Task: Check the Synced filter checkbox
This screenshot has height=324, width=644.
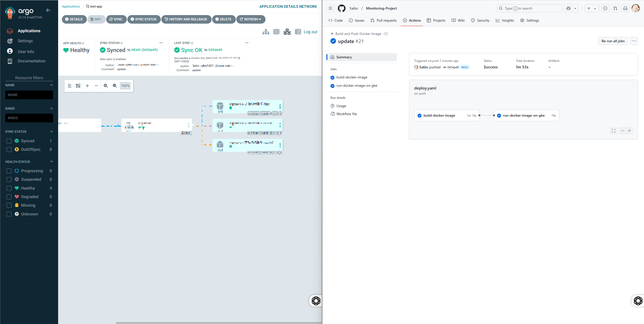Action: (x=9, y=141)
